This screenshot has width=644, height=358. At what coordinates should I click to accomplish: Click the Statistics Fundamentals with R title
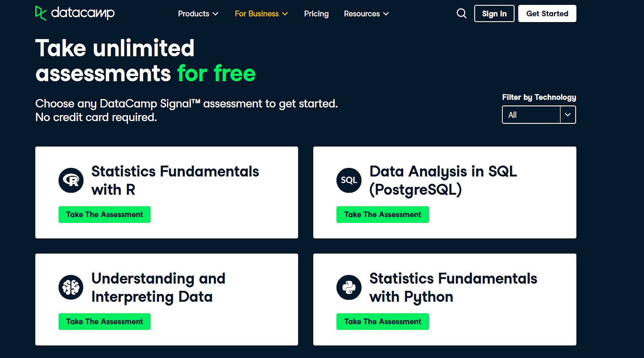point(175,180)
